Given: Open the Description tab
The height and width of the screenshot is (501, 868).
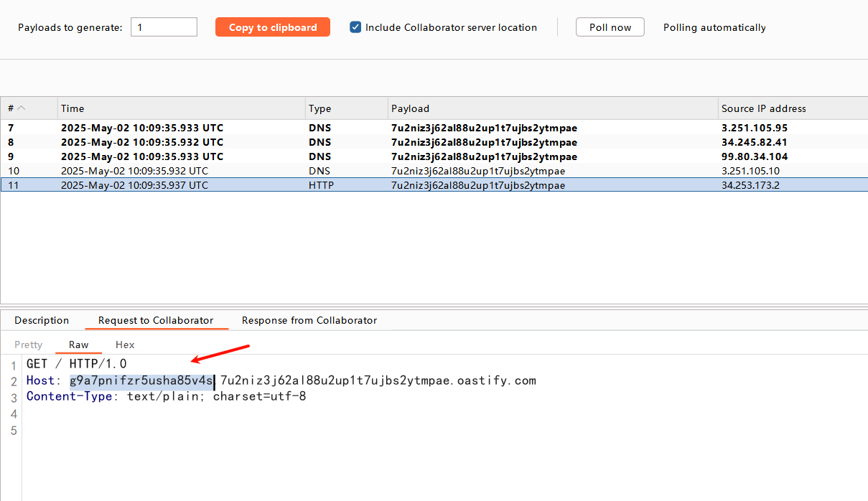Looking at the screenshot, I should coord(42,320).
